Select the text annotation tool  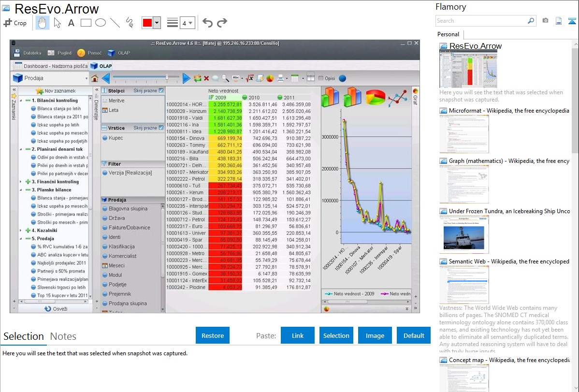click(x=71, y=23)
